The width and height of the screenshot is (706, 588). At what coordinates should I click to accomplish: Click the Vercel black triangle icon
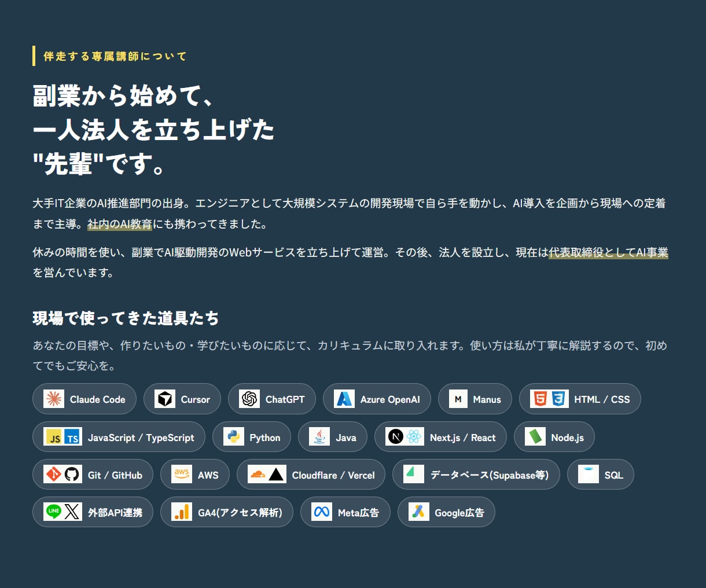click(x=277, y=475)
